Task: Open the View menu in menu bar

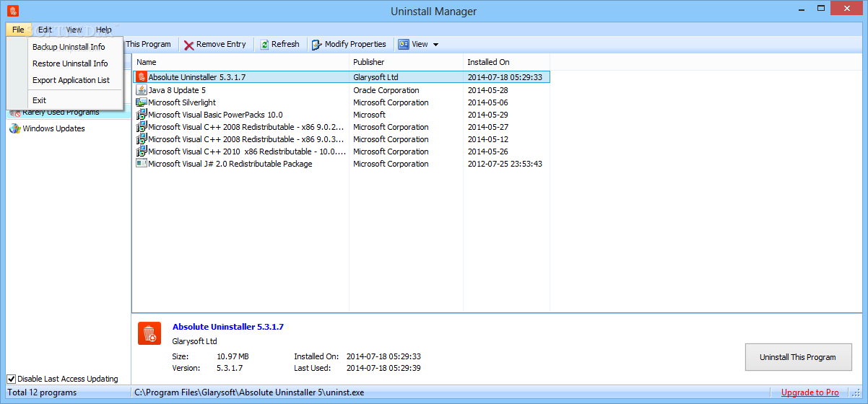Action: pos(74,30)
